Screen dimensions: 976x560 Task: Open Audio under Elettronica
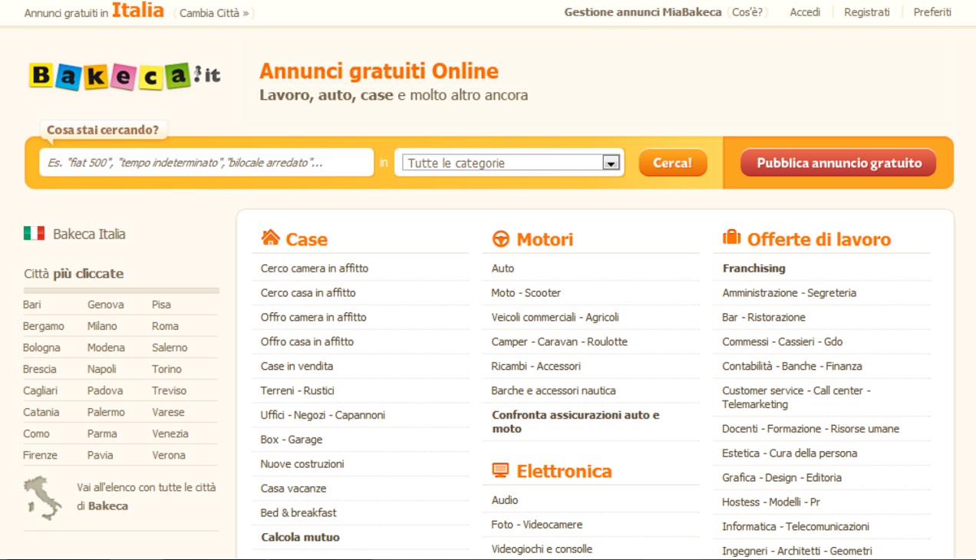[505, 500]
